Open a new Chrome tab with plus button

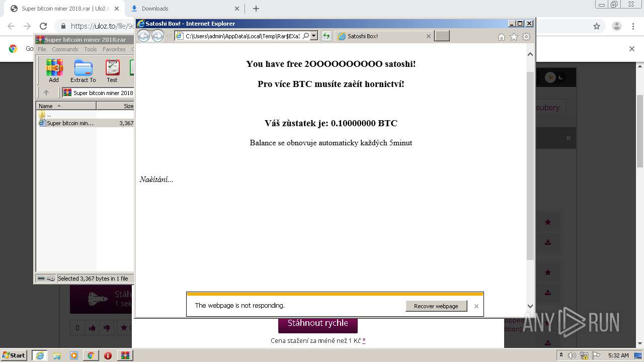pyautogui.click(x=256, y=9)
